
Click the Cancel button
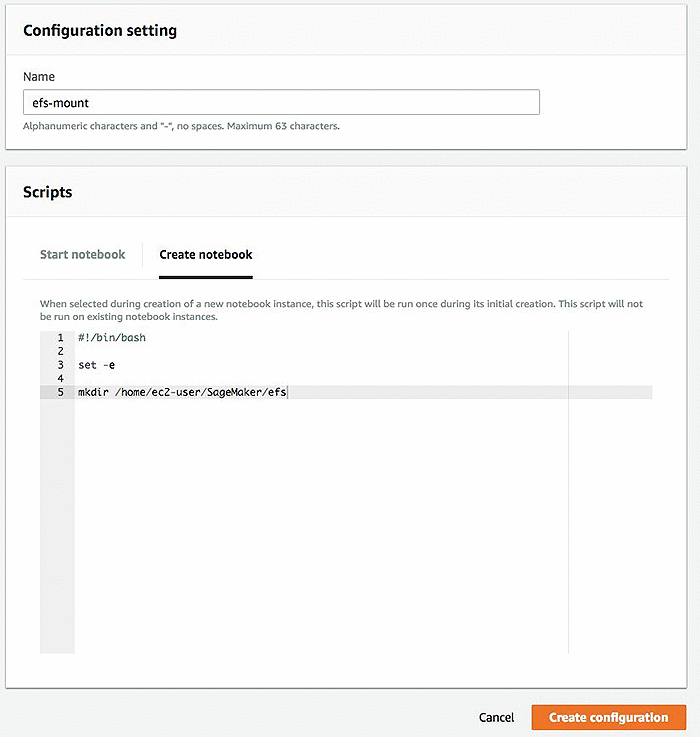[x=496, y=717]
